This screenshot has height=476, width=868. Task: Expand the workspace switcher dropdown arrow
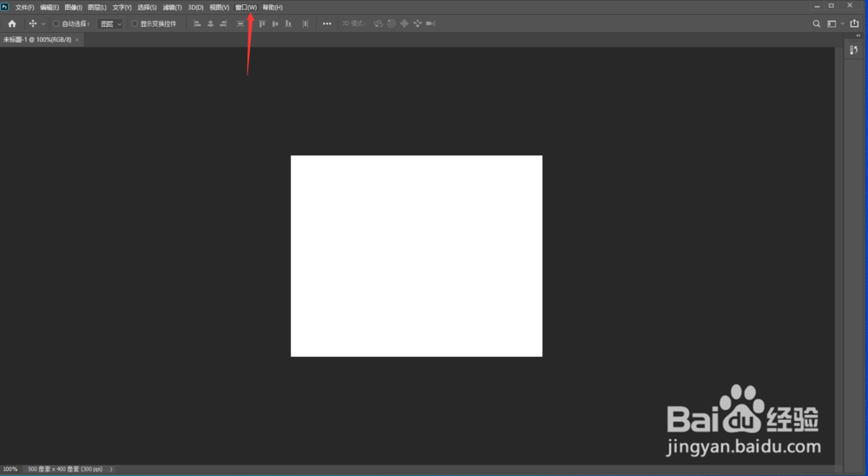click(x=843, y=23)
